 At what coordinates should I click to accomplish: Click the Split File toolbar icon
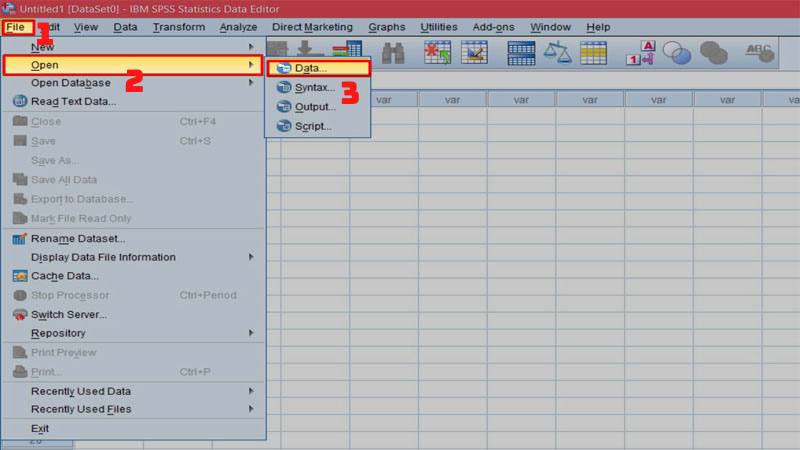point(521,53)
